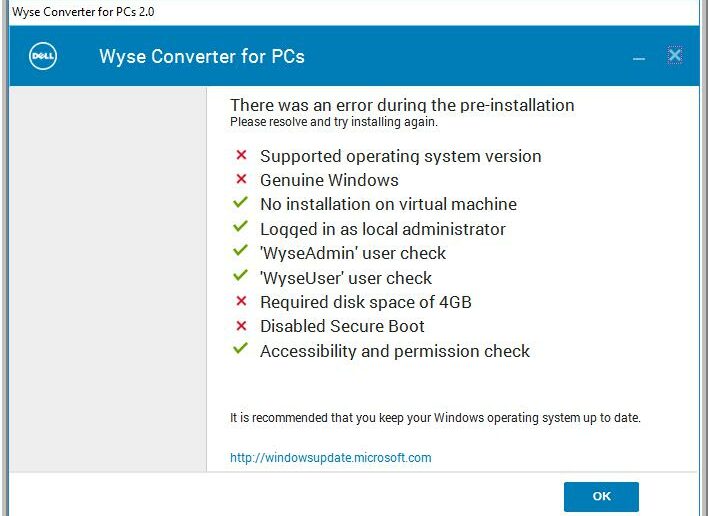This screenshot has height=516, width=708.
Task: Open the windowsupdate.microsoft.com link
Action: pos(331,458)
